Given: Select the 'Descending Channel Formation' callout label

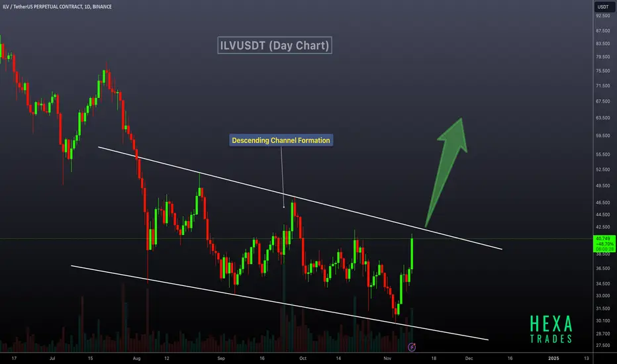Looking at the screenshot, I should click(x=281, y=140).
